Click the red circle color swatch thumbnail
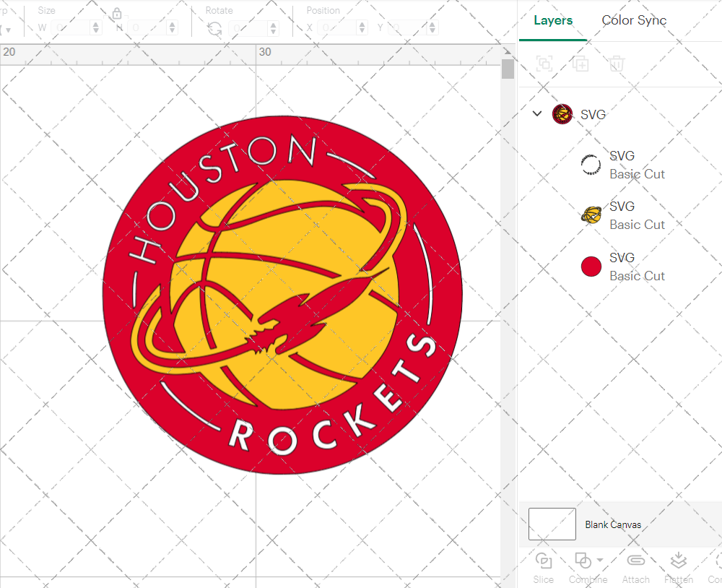The width and height of the screenshot is (722, 588). (591, 267)
